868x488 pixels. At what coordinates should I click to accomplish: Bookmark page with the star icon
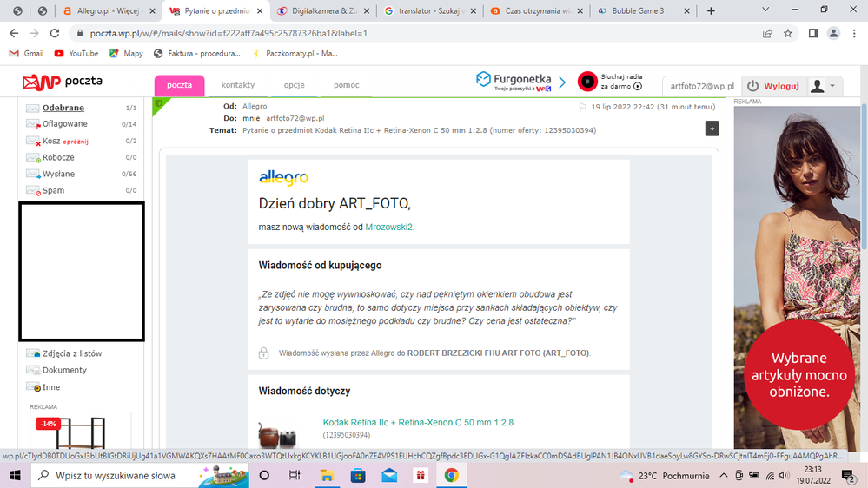click(x=788, y=33)
